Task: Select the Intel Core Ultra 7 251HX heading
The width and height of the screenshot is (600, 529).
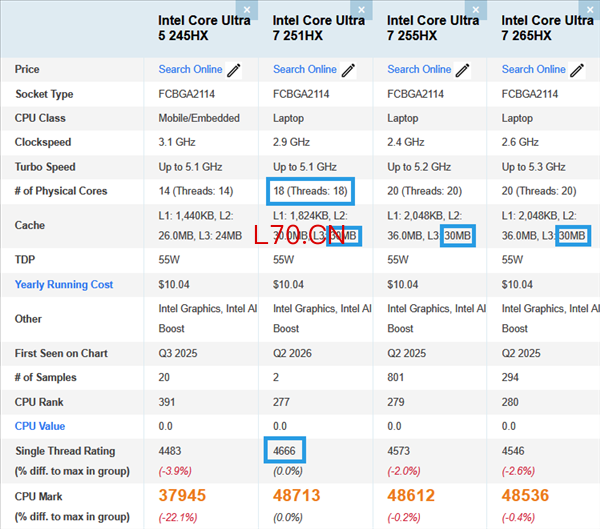Action: tap(319, 28)
